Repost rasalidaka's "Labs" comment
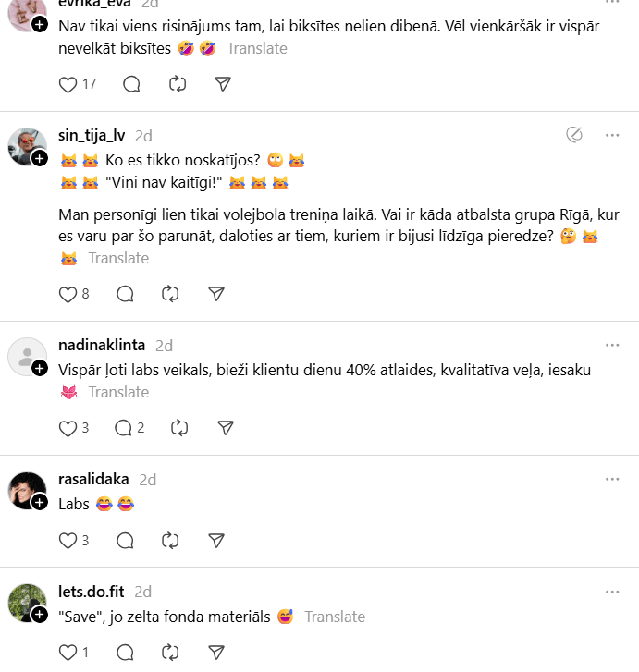 tap(170, 540)
